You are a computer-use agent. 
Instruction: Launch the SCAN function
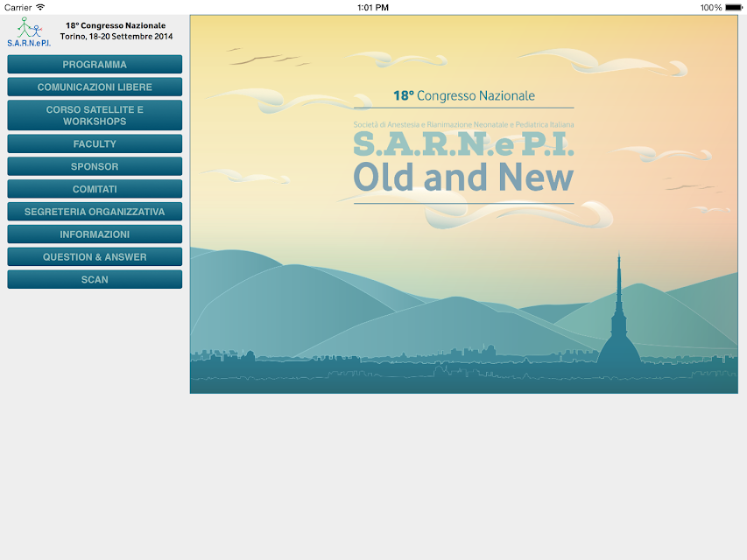point(95,279)
